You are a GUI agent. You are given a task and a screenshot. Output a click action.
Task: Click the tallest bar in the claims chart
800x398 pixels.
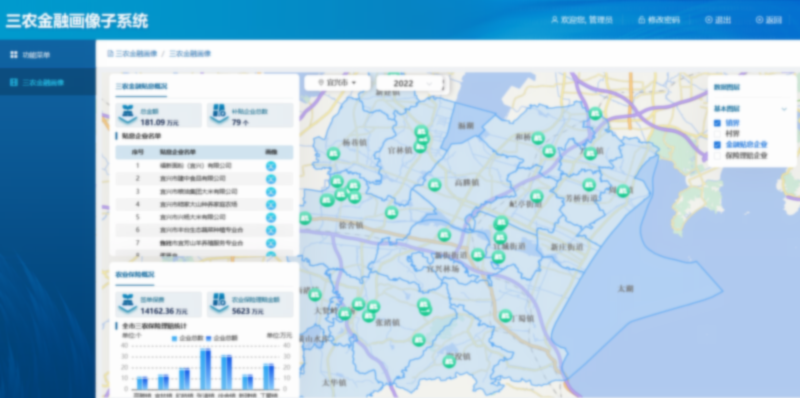coord(206,369)
